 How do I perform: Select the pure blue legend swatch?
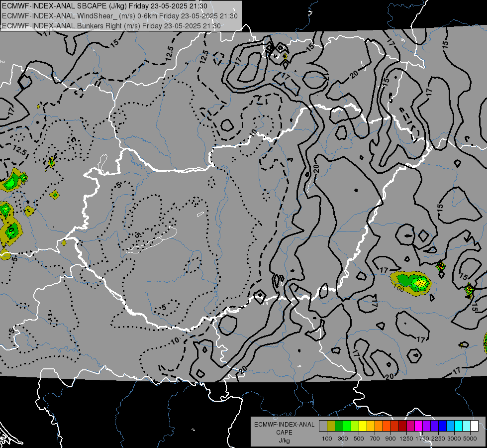(x=443, y=426)
